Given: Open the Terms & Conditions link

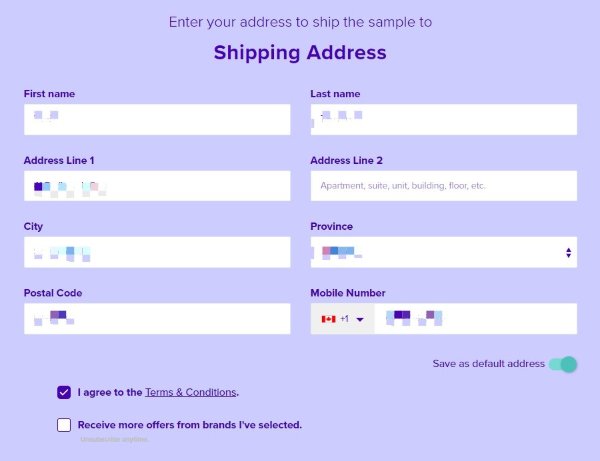Looking at the screenshot, I should 191,392.
